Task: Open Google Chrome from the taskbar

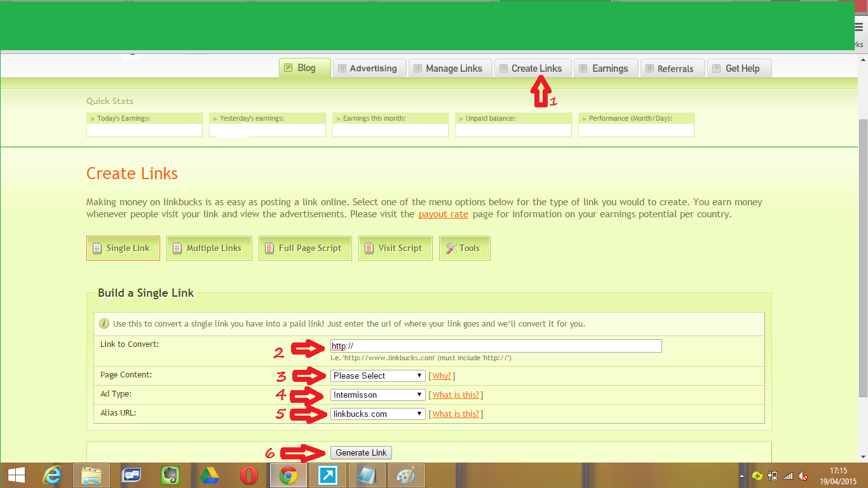Action: pyautogui.click(x=288, y=475)
